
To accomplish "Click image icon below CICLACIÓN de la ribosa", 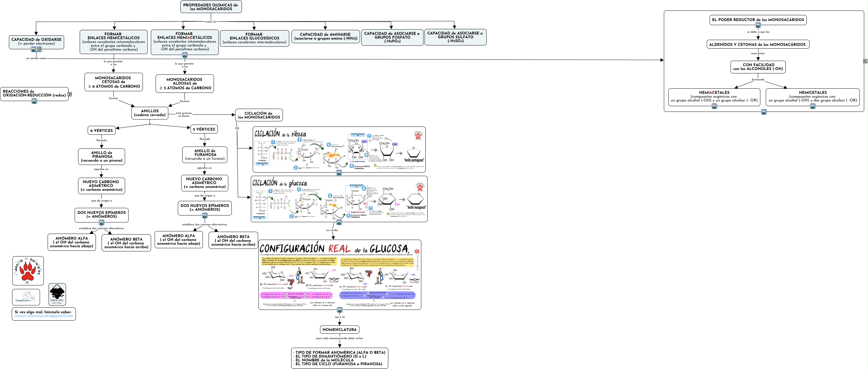I will pyautogui.click(x=339, y=173).
